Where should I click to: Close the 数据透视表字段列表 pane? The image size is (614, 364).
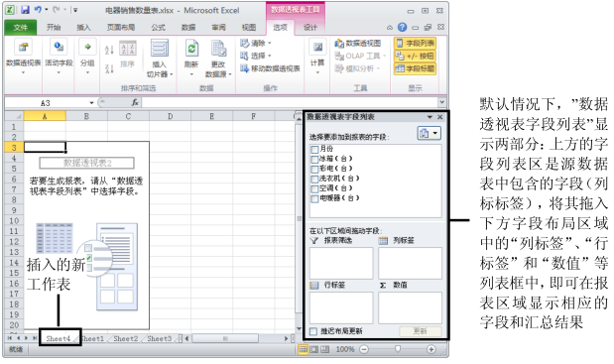pyautogui.click(x=439, y=117)
